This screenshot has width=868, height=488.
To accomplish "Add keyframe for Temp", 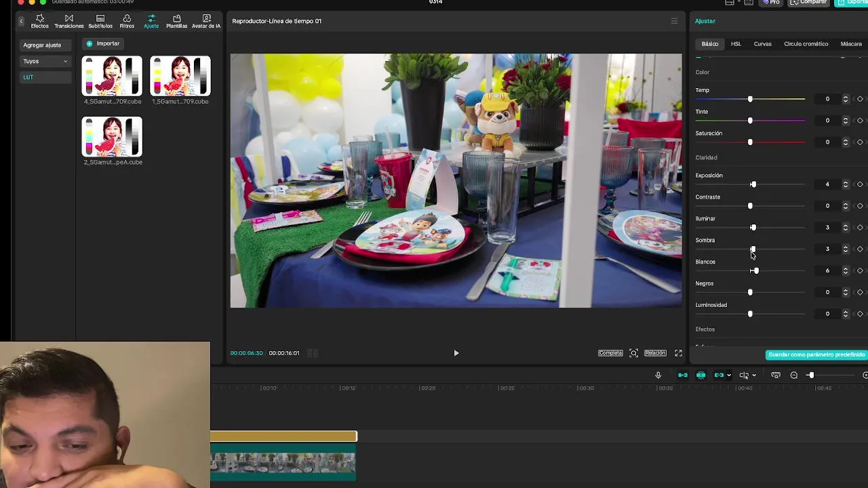I will pyautogui.click(x=860, y=99).
